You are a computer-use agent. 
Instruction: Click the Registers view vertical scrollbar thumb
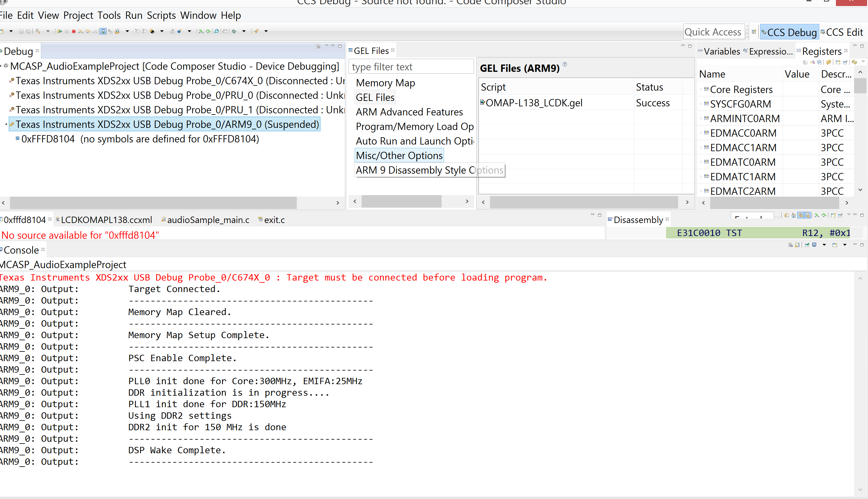point(860,86)
